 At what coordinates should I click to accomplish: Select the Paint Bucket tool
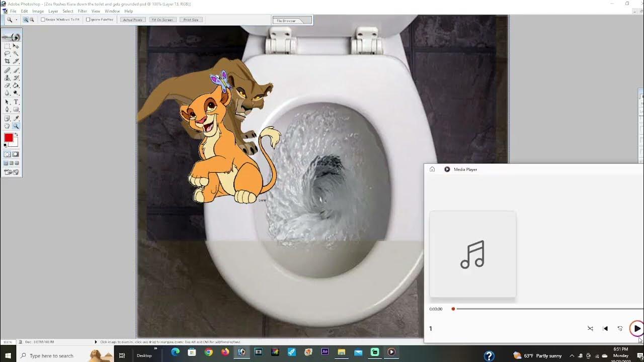16,84
